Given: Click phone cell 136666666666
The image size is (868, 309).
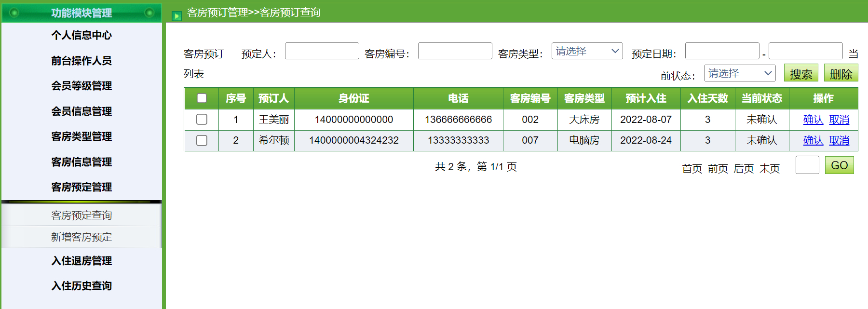Looking at the screenshot, I should [458, 120].
